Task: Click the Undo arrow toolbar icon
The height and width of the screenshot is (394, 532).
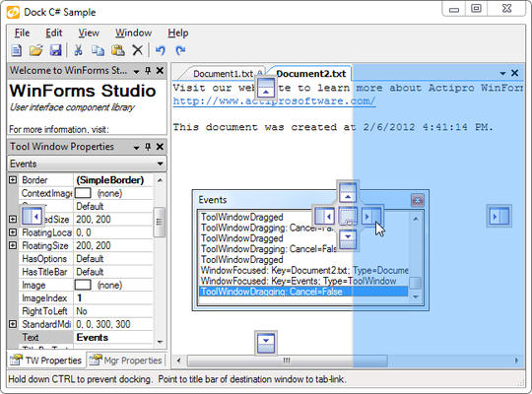Action: coord(161,50)
